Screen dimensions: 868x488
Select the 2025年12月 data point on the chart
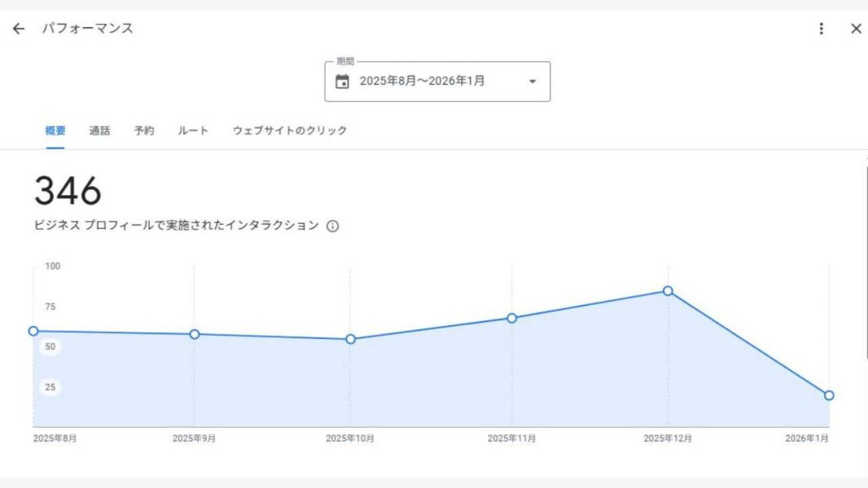pyautogui.click(x=670, y=291)
